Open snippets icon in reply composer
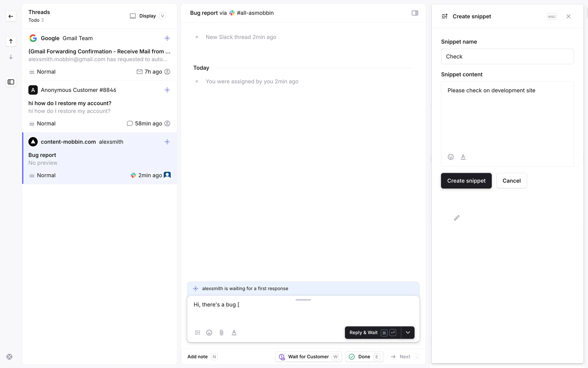This screenshot has width=588, height=368. [x=198, y=332]
